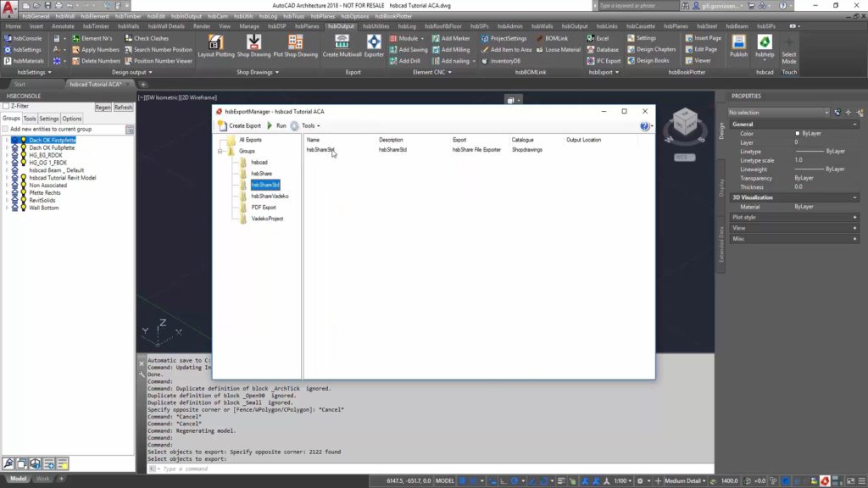Toggle lightbulb visibility of Wall Bottom
The image size is (868, 488).
tap(23, 208)
